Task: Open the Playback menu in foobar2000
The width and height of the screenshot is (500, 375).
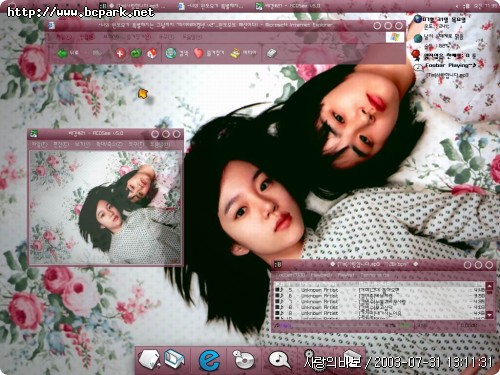Action: coord(321,276)
